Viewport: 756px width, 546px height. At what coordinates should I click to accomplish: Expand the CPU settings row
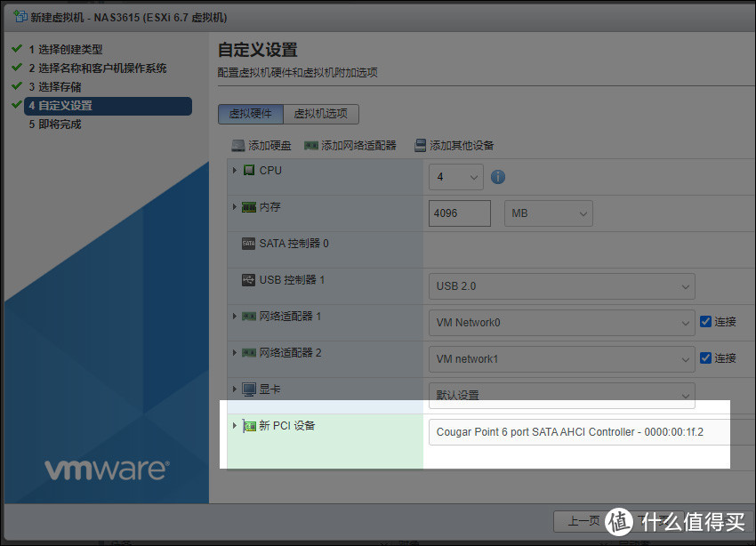235,170
